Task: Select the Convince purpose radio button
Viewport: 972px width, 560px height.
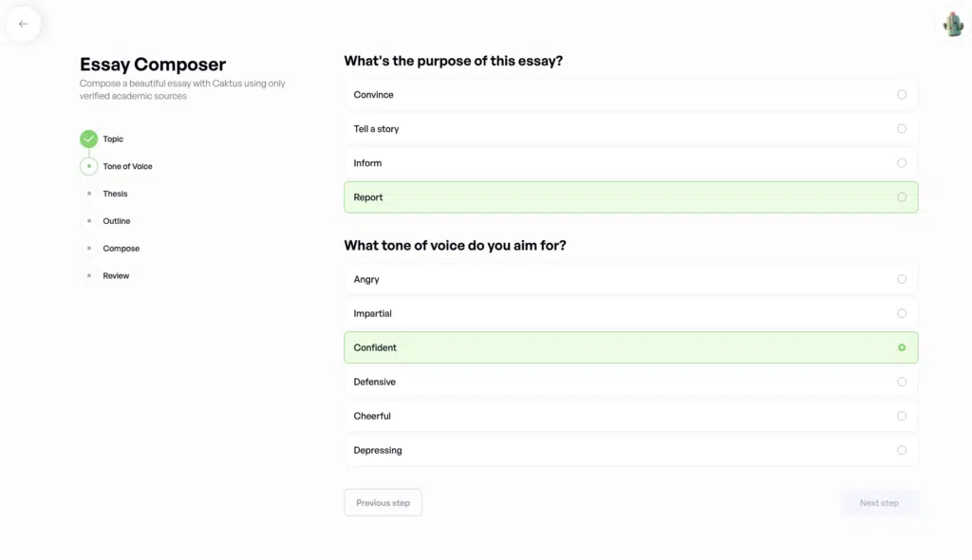Action: pos(901,95)
